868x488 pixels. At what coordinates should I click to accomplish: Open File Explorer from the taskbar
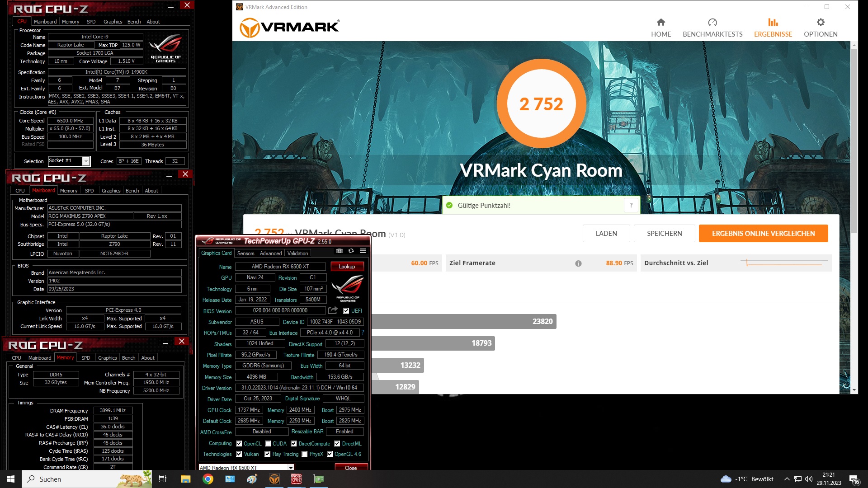(x=185, y=479)
